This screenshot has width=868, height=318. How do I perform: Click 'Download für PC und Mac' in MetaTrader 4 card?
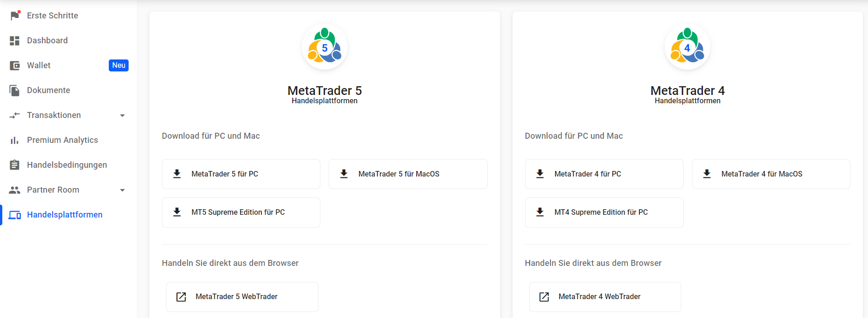[574, 136]
